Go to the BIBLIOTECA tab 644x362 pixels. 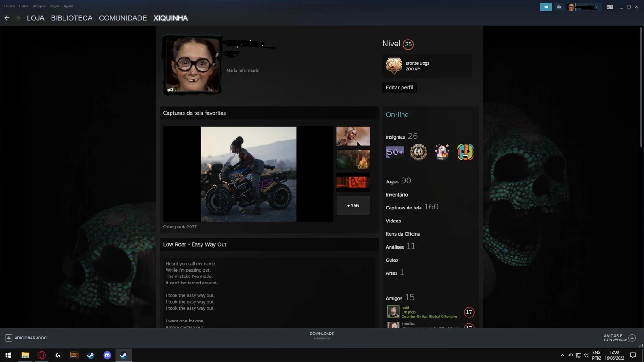click(x=72, y=18)
